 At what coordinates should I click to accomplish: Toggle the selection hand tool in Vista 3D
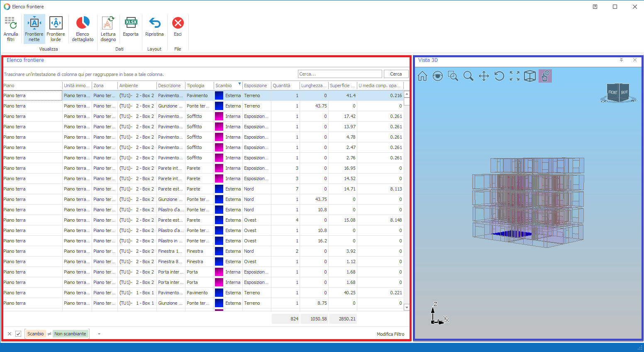click(x=545, y=76)
